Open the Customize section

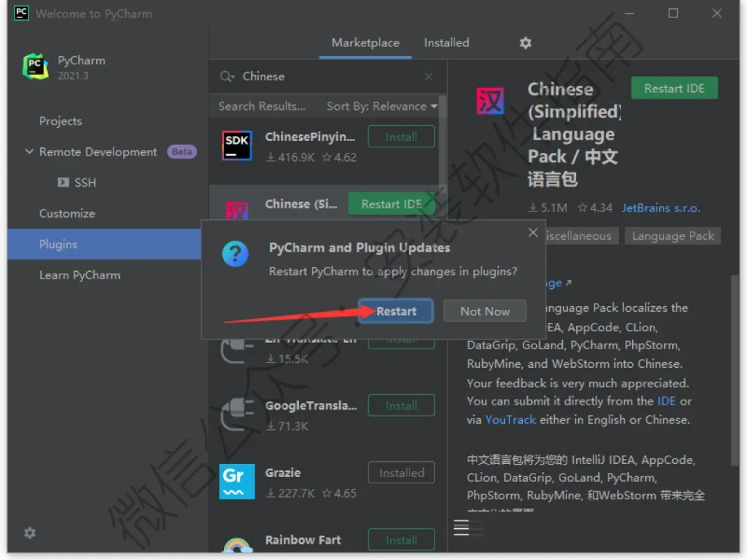66,214
